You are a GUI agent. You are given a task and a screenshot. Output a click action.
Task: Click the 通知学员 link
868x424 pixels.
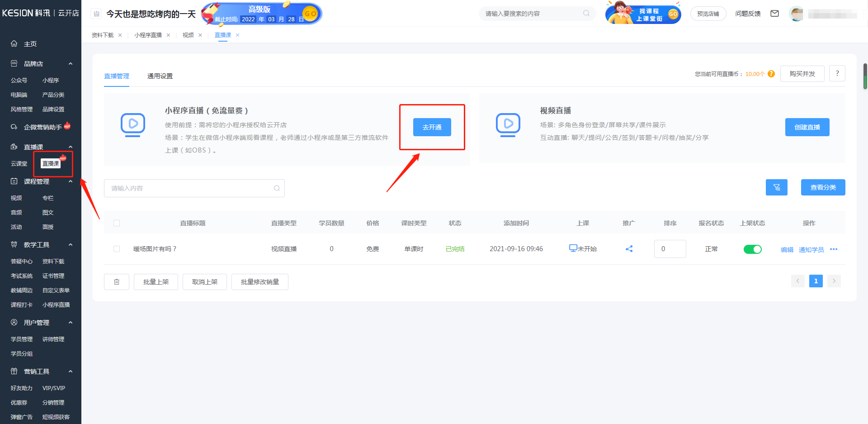click(x=811, y=249)
